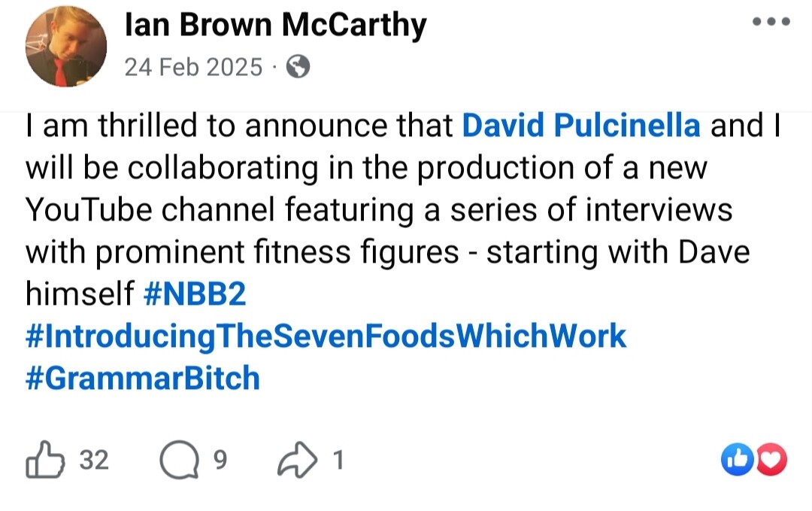
Task: Select the #GrammarBitch hashtag
Action: pyautogui.click(x=143, y=377)
